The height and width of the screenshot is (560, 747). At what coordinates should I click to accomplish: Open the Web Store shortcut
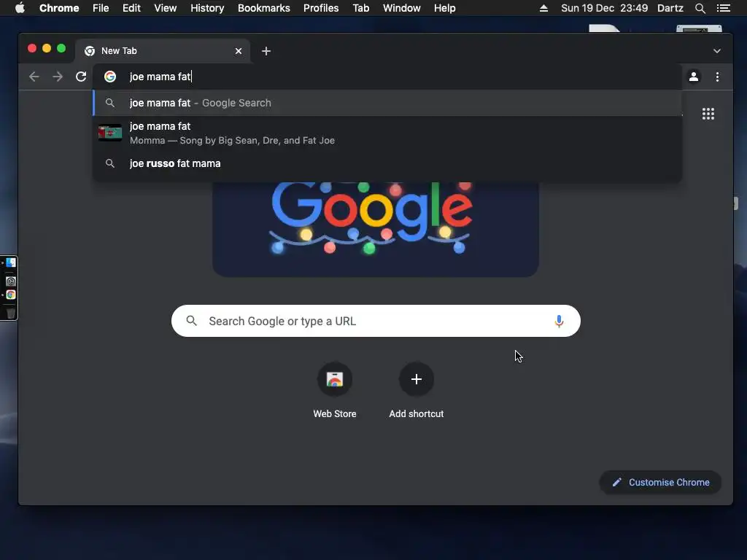(334, 391)
